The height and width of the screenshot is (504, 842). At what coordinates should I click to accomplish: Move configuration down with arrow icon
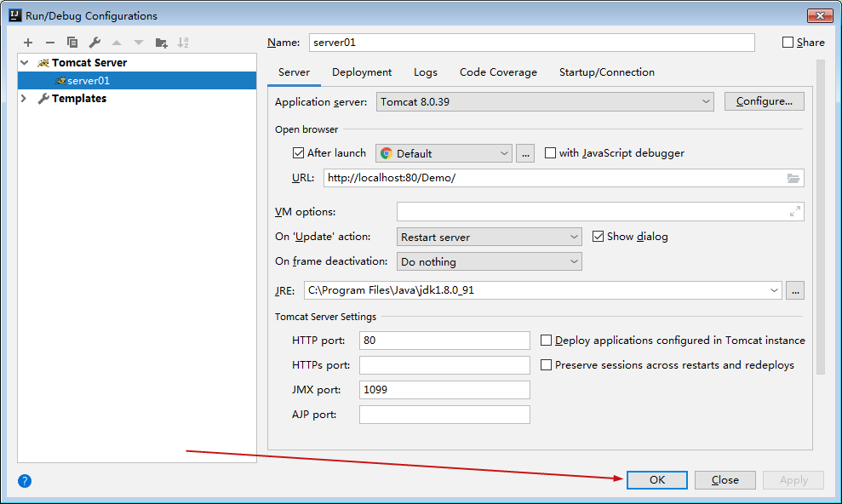point(139,43)
